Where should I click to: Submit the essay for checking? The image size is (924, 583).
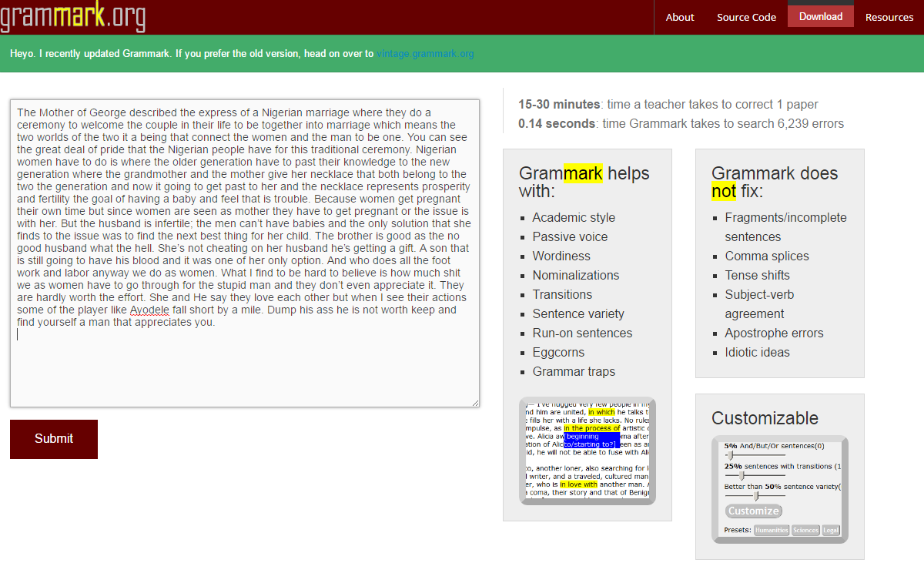(54, 439)
